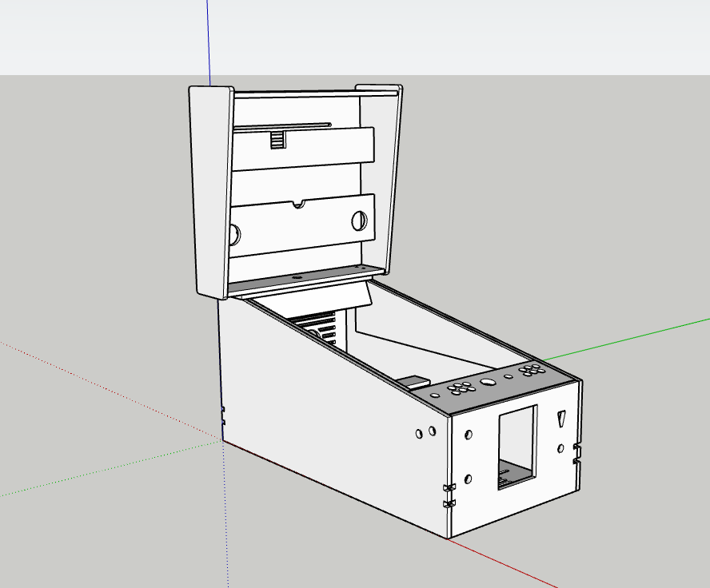710x588 pixels.
Task: Select the semicircular notch on lower backbox board
Action: 298,204
